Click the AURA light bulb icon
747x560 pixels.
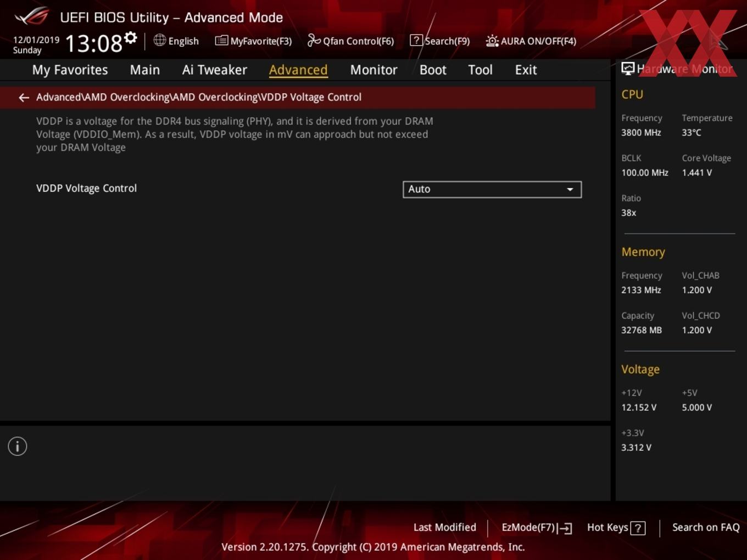point(492,41)
